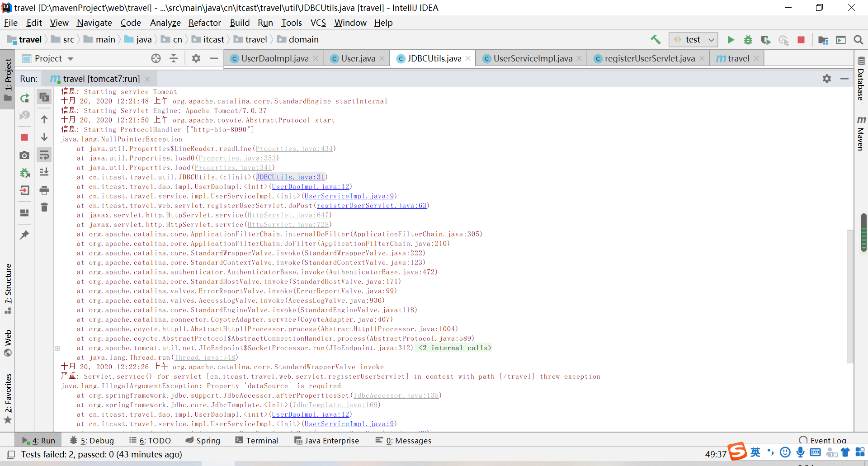Expand the fold marker beside the JIoEndpoint line

[57, 348]
